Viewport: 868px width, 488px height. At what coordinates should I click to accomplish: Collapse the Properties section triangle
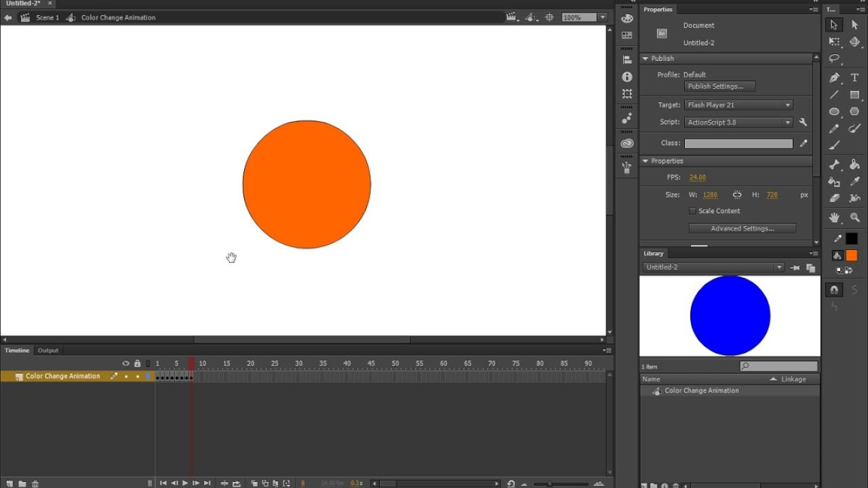pyautogui.click(x=646, y=161)
